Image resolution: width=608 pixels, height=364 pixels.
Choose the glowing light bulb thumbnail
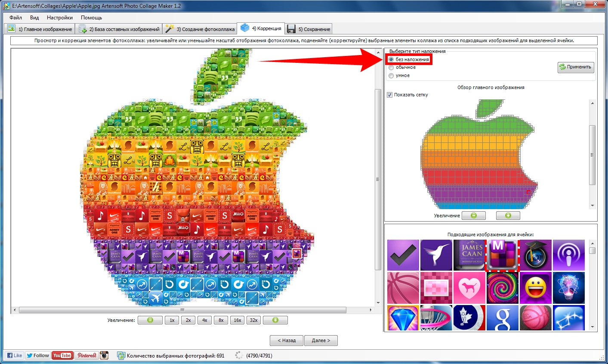click(569, 288)
